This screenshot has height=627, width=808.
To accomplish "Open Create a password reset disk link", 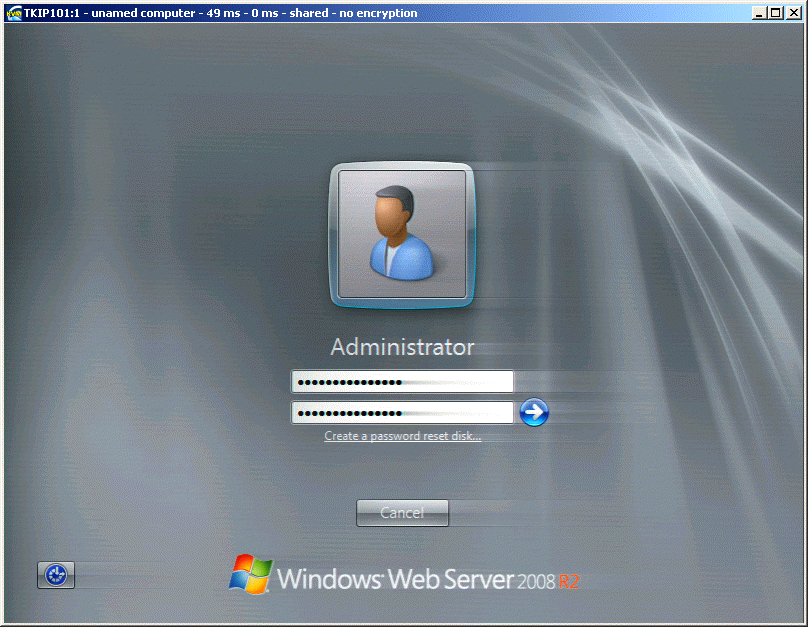I will click(x=402, y=436).
